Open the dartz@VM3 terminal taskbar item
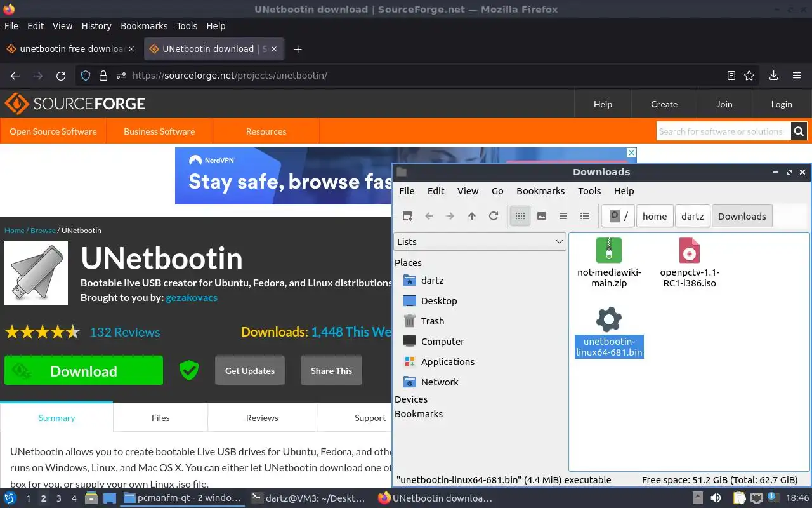 point(310,498)
